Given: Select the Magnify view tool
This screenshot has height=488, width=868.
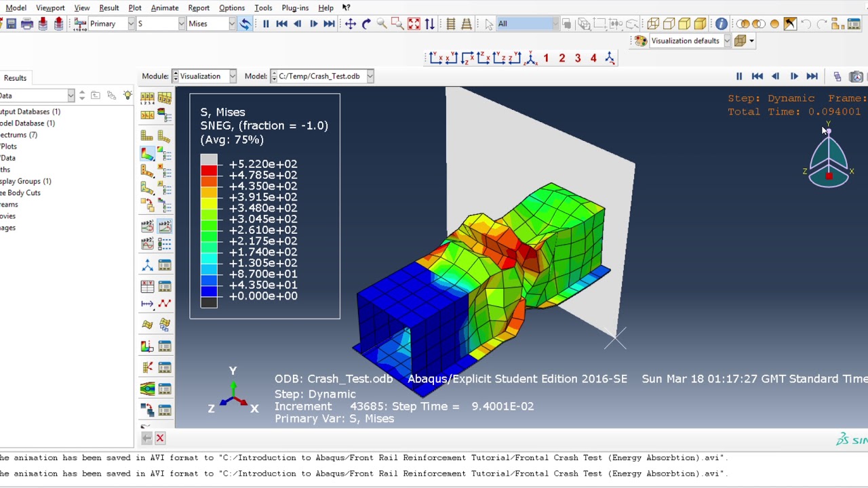Looking at the screenshot, I should (382, 24).
